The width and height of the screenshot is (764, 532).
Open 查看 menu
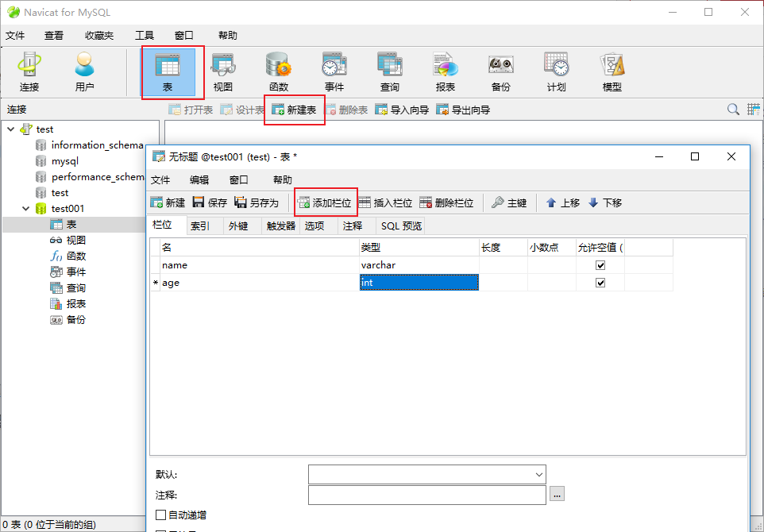click(x=54, y=36)
